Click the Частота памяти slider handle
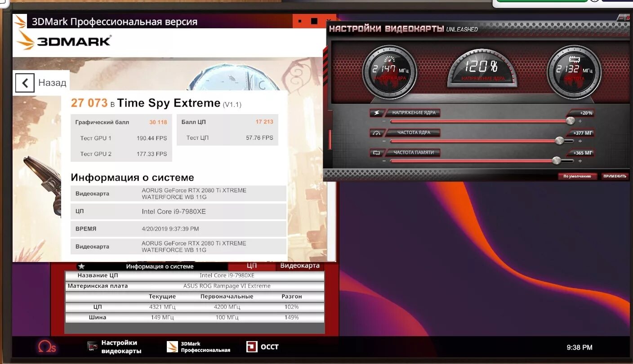This screenshot has height=364, width=633. [556, 160]
